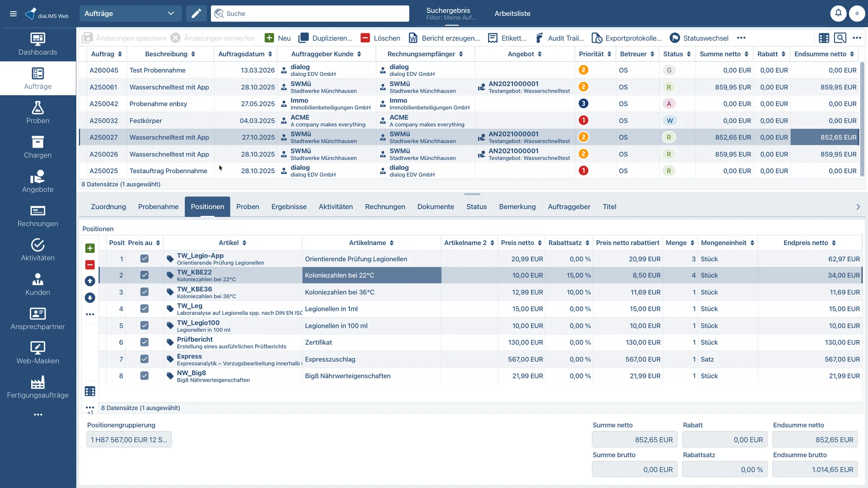Open Web-Masken in the sidebar
868x488 pixels.
coord(38,353)
